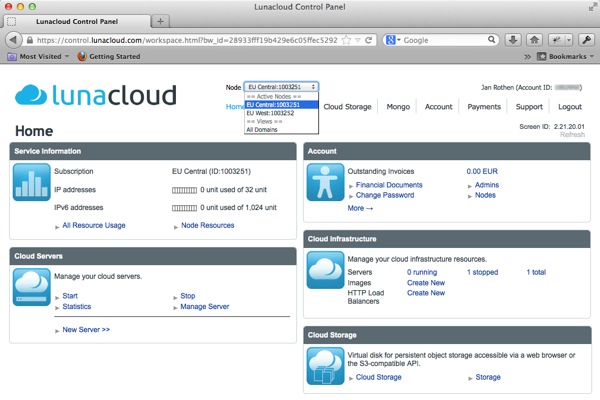This screenshot has height=400, width=600.
Task: Open Cloud Storage link in storage panel
Action: tap(378, 377)
